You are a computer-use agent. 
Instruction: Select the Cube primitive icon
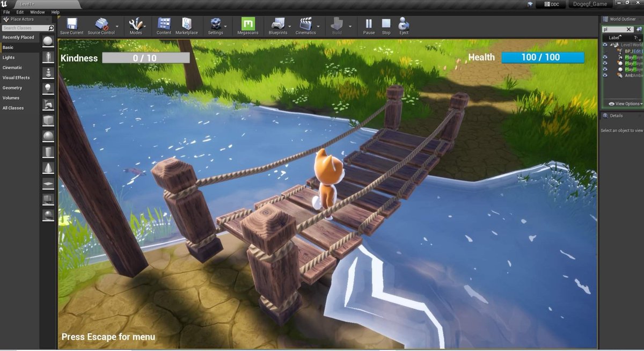pyautogui.click(x=48, y=120)
